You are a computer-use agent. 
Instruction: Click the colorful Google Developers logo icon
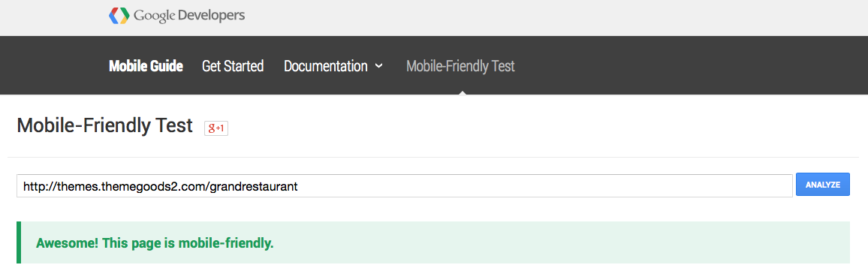pyautogui.click(x=119, y=16)
